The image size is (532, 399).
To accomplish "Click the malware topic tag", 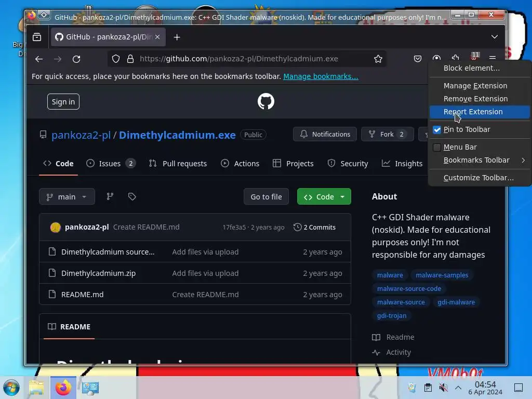I will (390, 275).
